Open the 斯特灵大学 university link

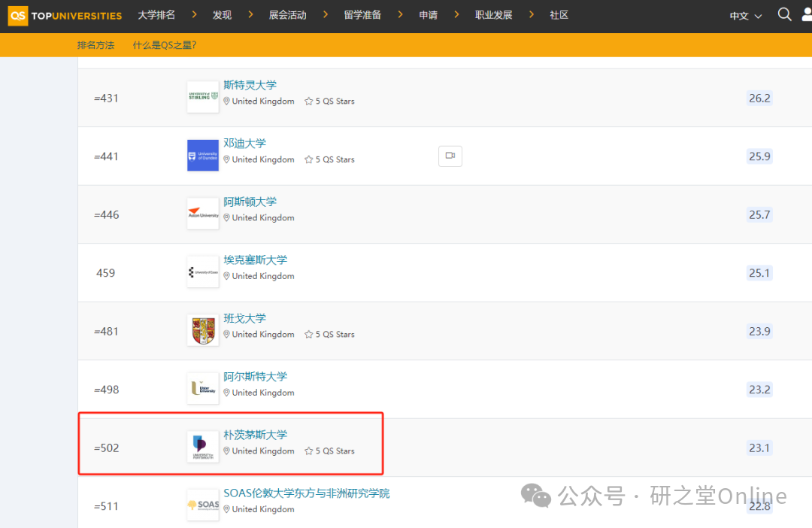250,85
